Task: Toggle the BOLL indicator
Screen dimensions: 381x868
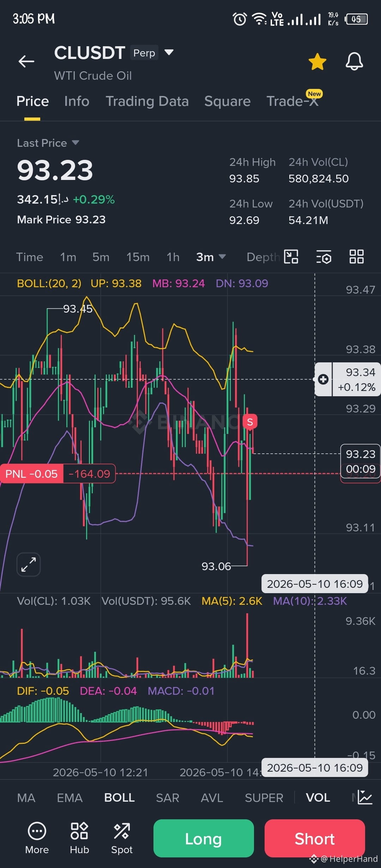Action: [119, 798]
